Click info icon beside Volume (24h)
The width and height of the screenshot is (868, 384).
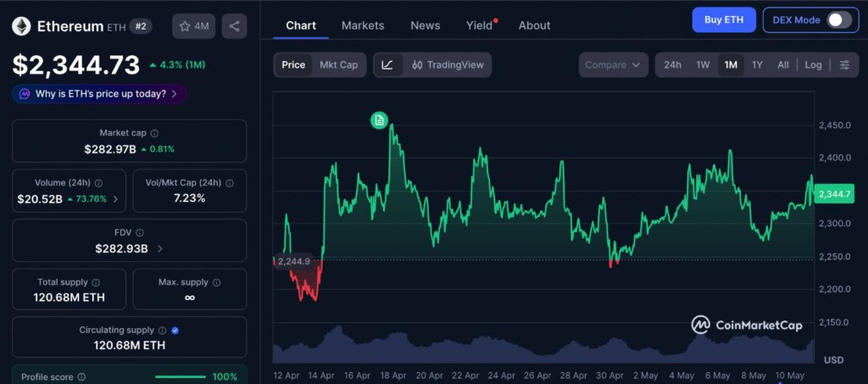pyautogui.click(x=98, y=183)
